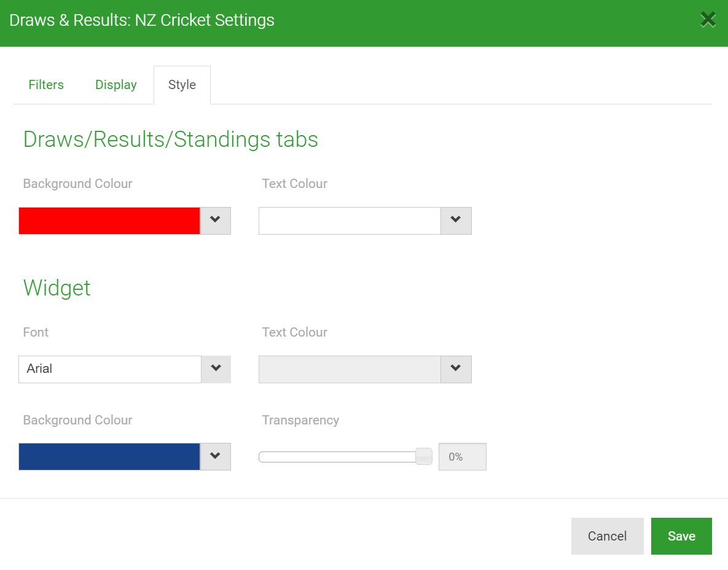Save the style settings
This screenshot has width=728, height=570.
pos(681,536)
